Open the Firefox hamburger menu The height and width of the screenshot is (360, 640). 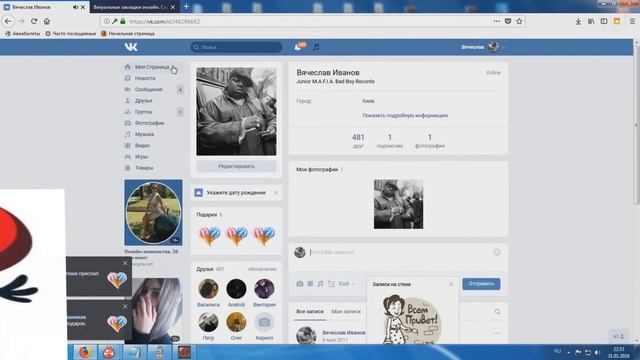[632, 21]
